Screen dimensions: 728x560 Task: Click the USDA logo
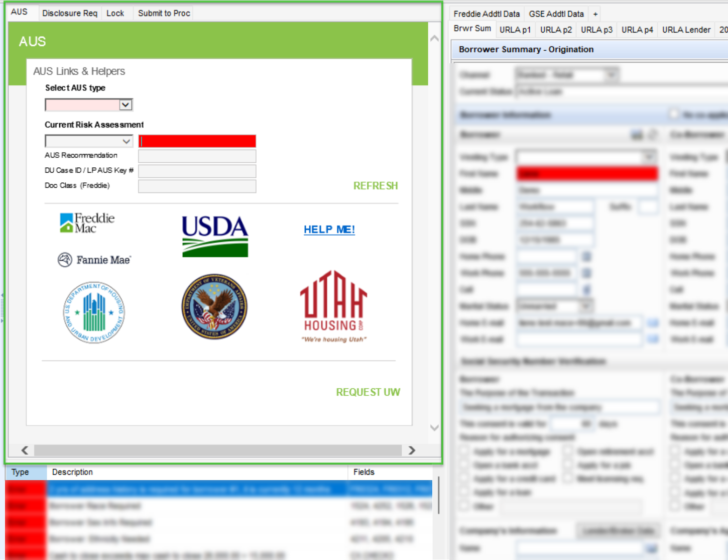point(215,236)
